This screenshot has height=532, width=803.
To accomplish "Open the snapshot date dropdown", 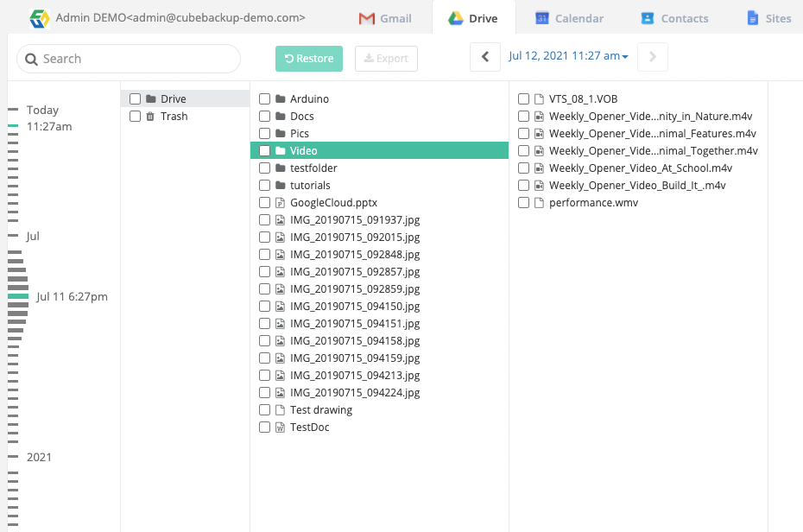I will point(568,56).
